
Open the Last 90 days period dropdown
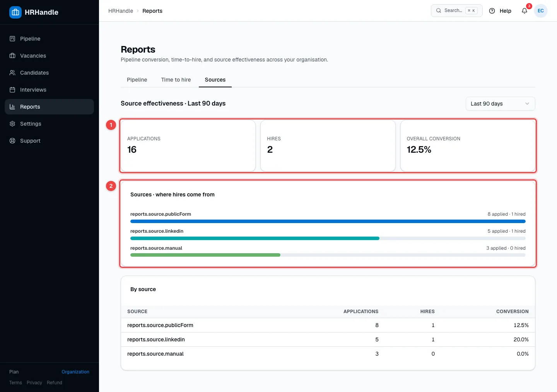pyautogui.click(x=501, y=104)
